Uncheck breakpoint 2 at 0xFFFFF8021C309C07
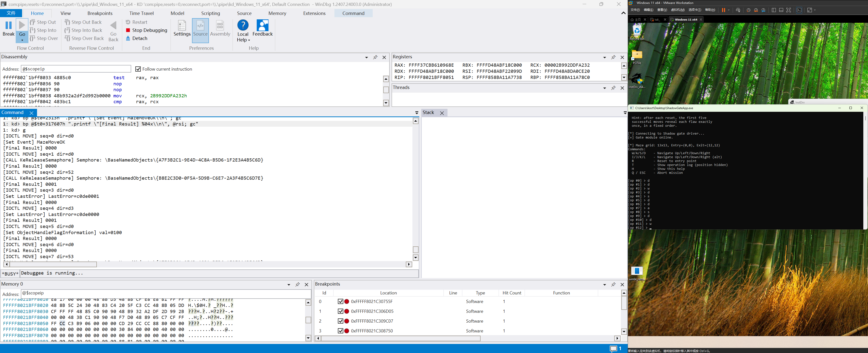This screenshot has height=353, width=868. point(340,321)
